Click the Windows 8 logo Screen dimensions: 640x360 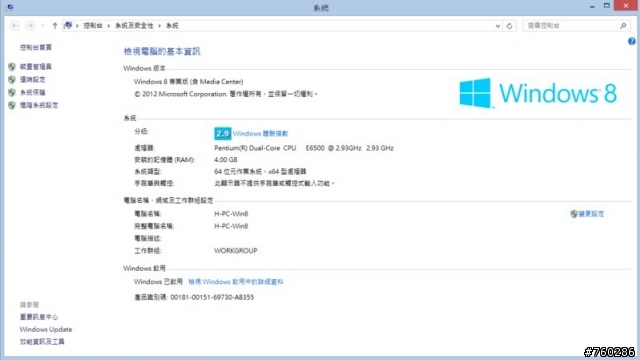click(538, 93)
